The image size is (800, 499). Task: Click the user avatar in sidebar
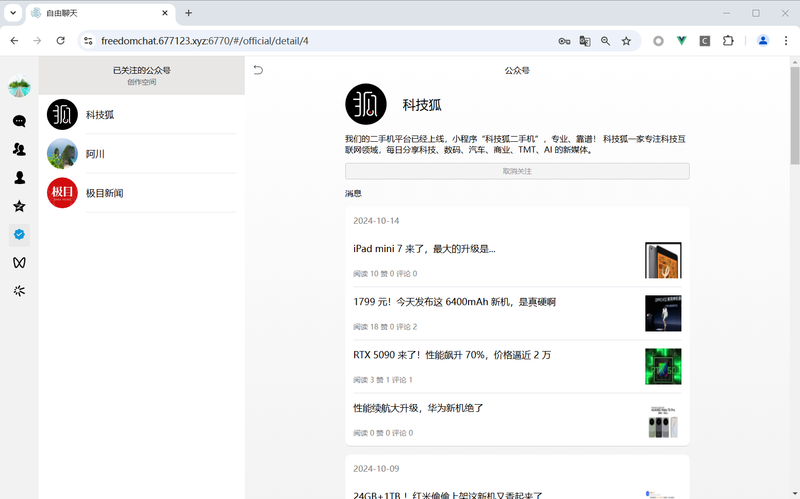19,86
